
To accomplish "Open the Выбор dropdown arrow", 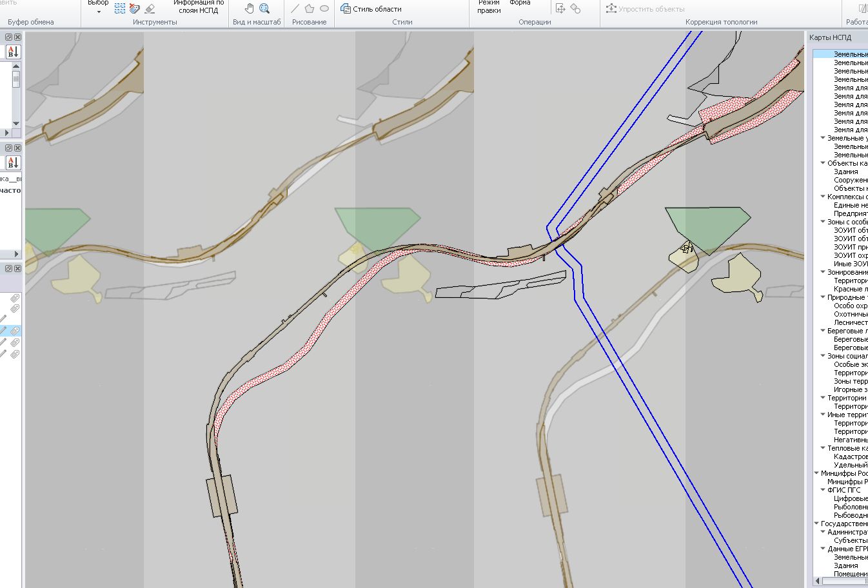I will [x=99, y=12].
